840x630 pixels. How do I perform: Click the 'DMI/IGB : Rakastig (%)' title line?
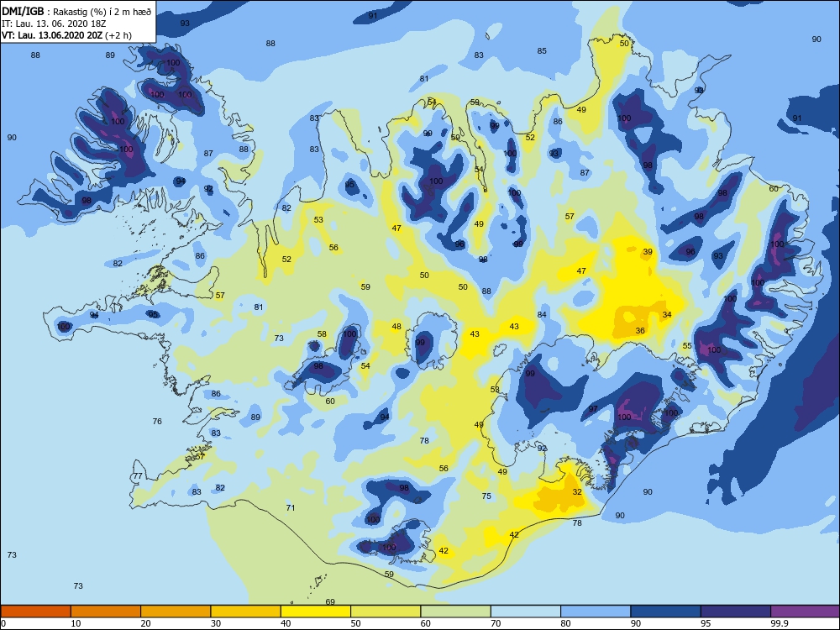pyautogui.click(x=76, y=12)
